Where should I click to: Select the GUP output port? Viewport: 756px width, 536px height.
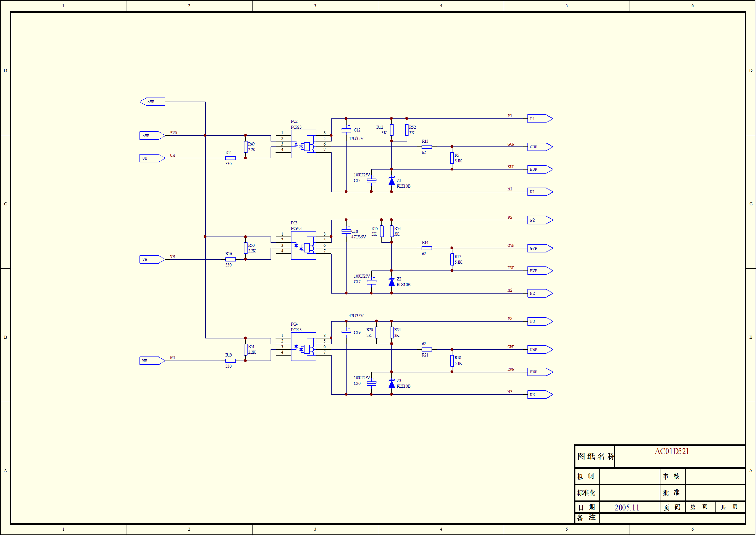click(x=540, y=147)
